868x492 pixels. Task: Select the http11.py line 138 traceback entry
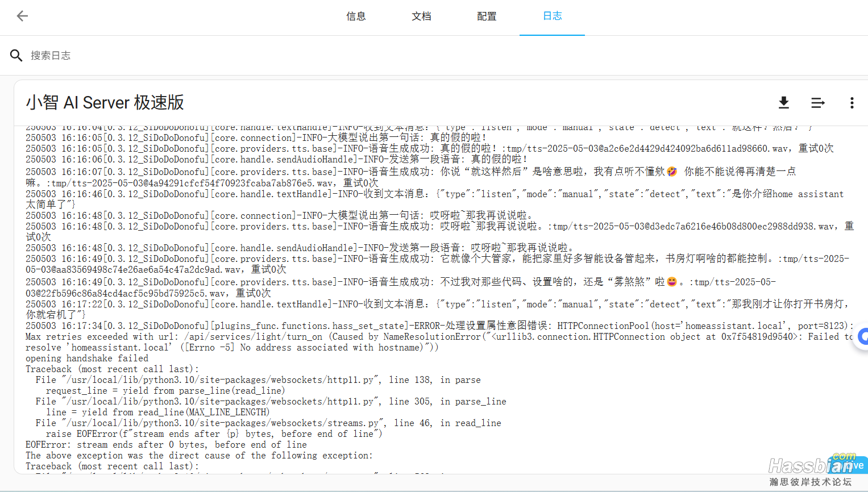[x=258, y=380]
